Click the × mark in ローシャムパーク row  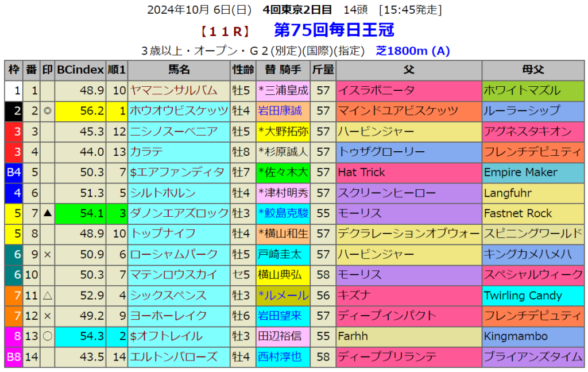tap(48, 254)
